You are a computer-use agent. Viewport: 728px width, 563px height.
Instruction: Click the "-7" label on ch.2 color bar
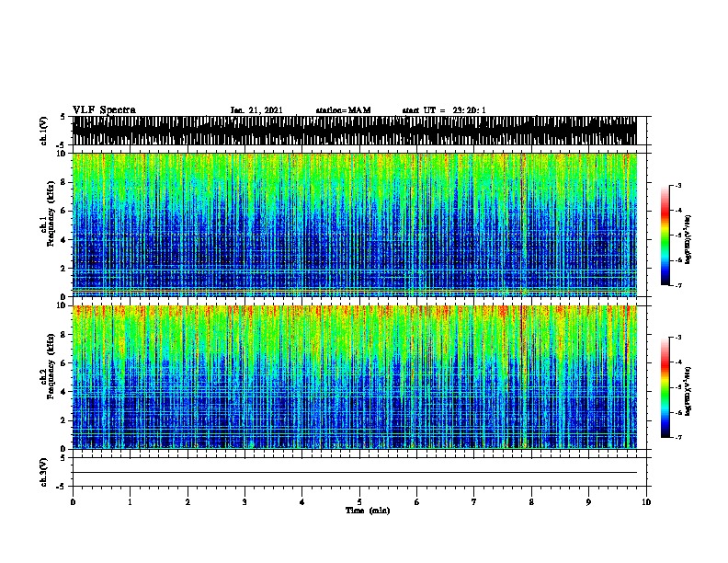click(677, 437)
